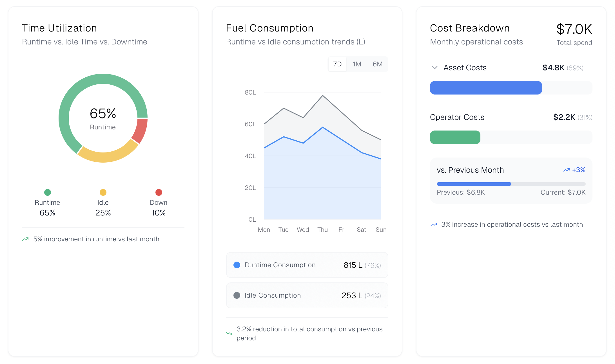Switch fuel chart to 7D range
The width and height of the screenshot is (615, 364).
pos(337,64)
